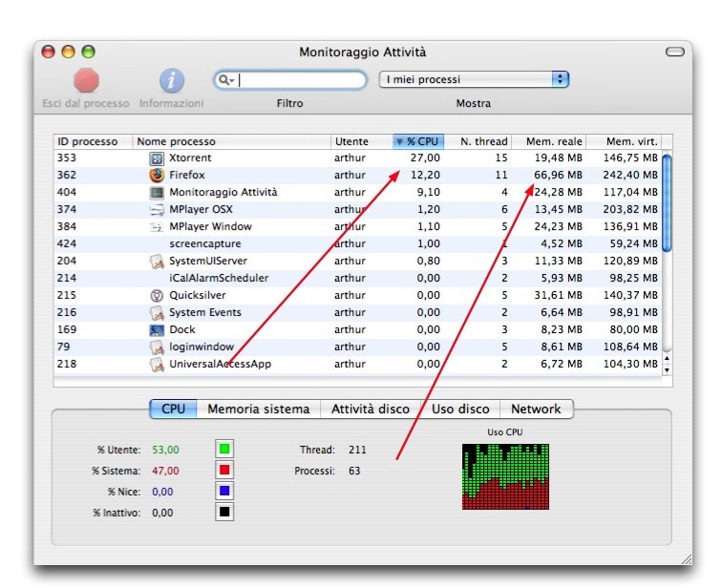Select the Xtorrent process icon

(157, 158)
